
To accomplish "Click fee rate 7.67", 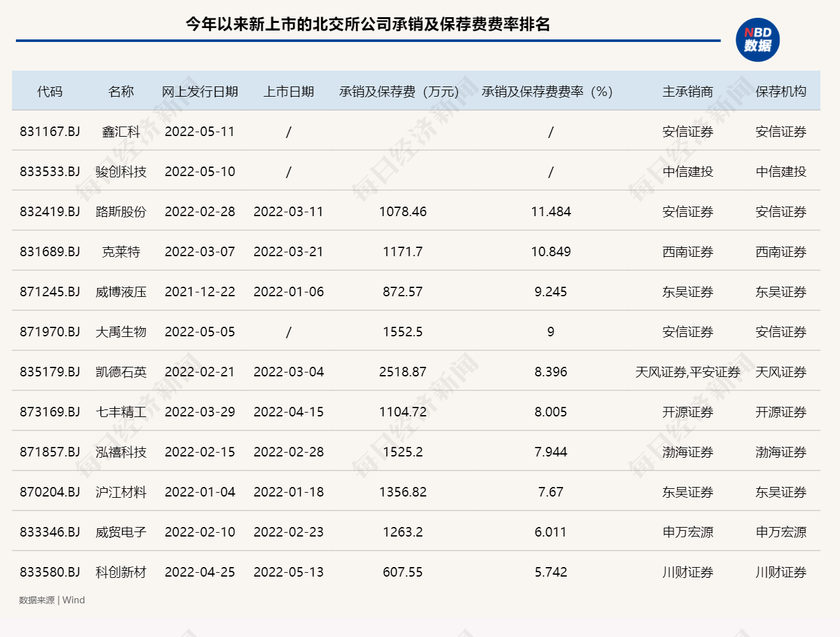I will [x=551, y=492].
